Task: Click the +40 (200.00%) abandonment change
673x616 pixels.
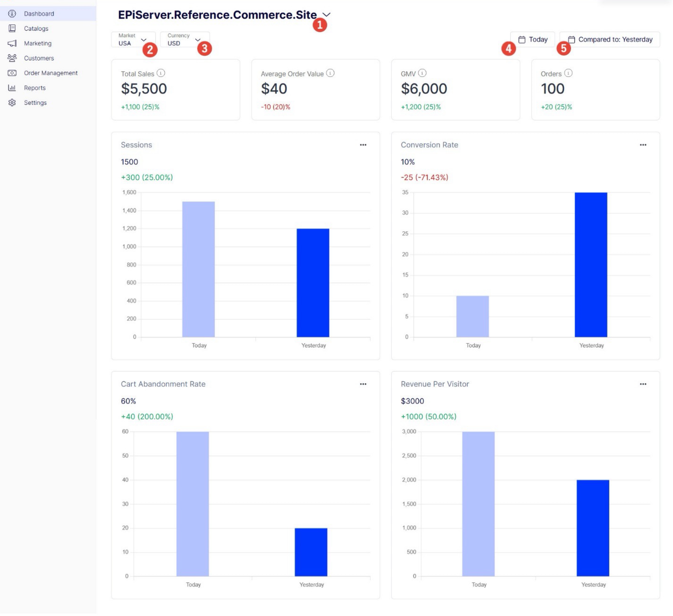Action: (147, 417)
